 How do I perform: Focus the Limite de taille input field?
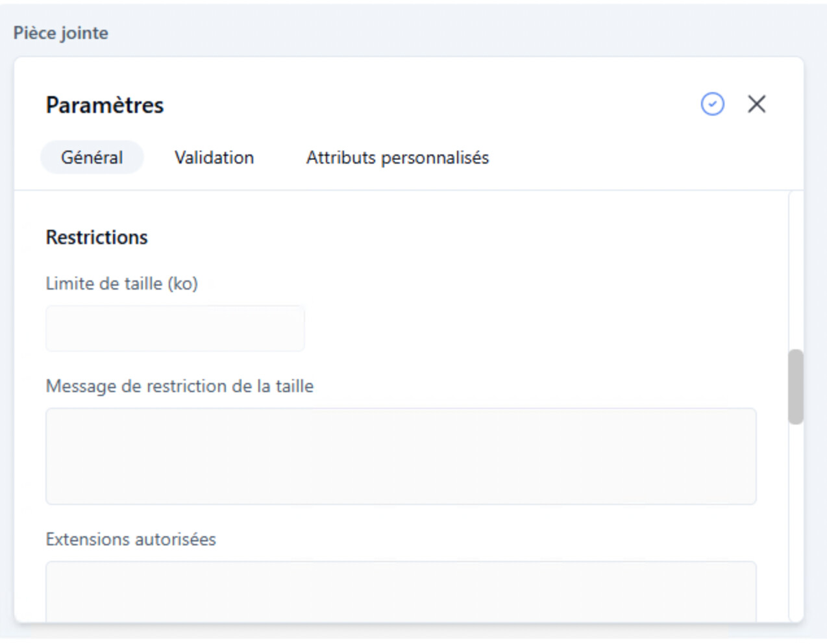click(175, 328)
